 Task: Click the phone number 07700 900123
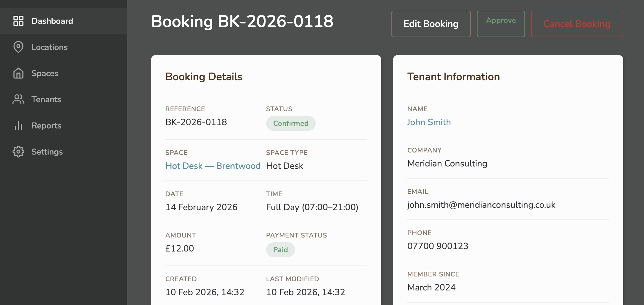pyautogui.click(x=438, y=246)
